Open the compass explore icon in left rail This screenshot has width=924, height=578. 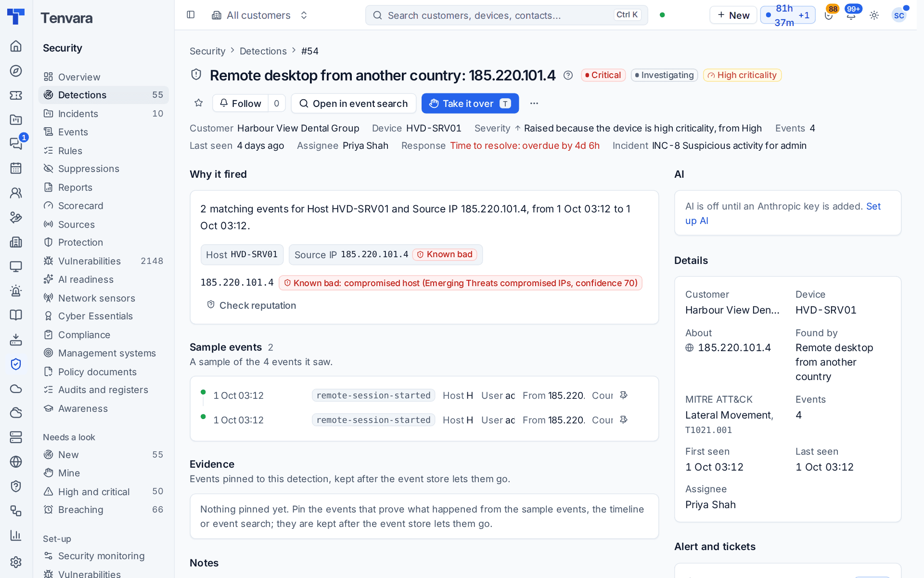click(x=16, y=71)
